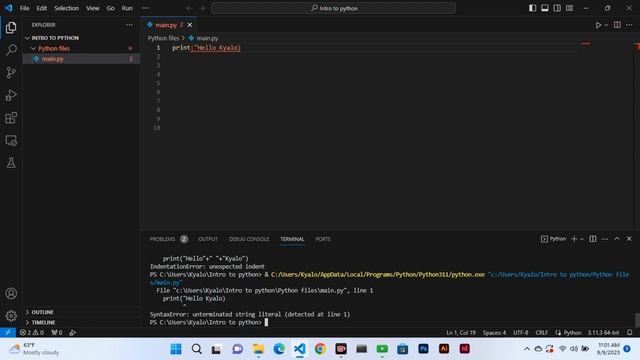Open Customize Layout icon

[x=569, y=8]
